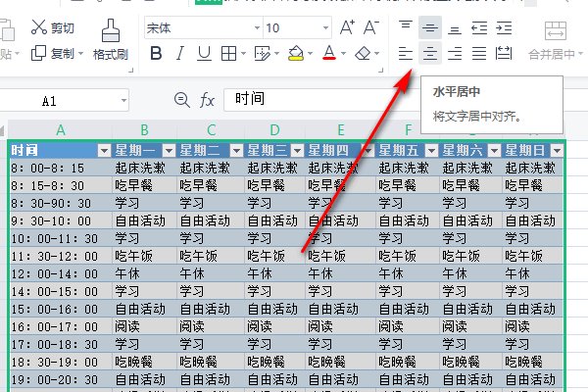Open the clipboard group dialog launcher
This screenshot has width=588, height=392.
click(x=131, y=70)
